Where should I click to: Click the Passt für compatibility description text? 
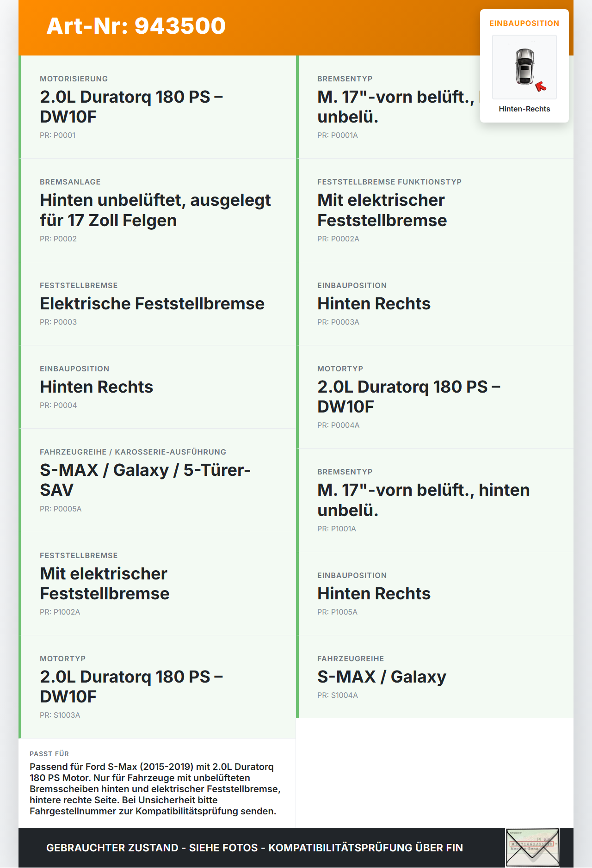pos(155,789)
